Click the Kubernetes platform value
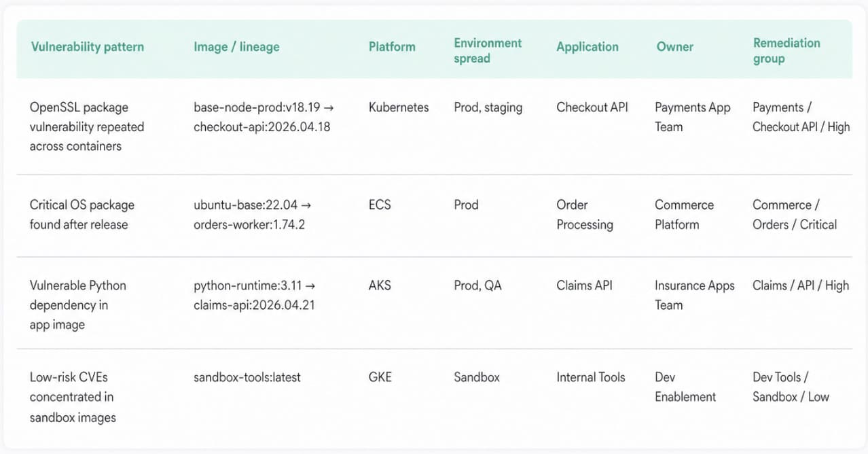Image resolution: width=868 pixels, height=454 pixels. [x=398, y=107]
